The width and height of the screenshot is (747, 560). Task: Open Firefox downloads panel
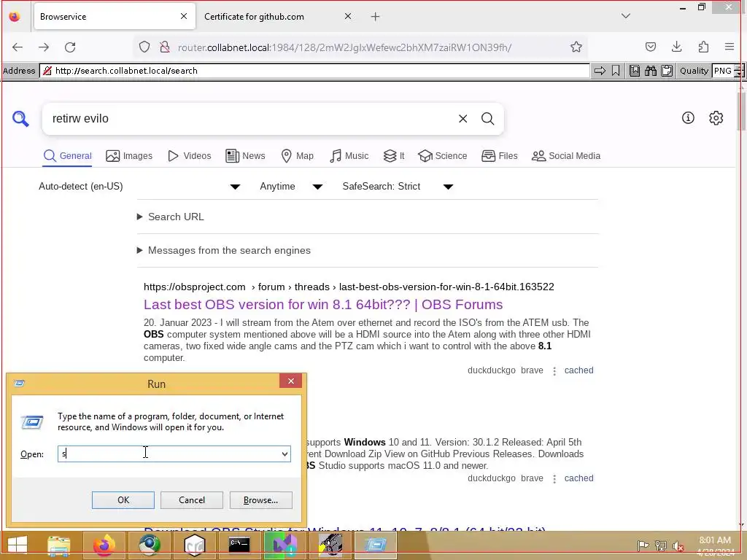tap(676, 47)
